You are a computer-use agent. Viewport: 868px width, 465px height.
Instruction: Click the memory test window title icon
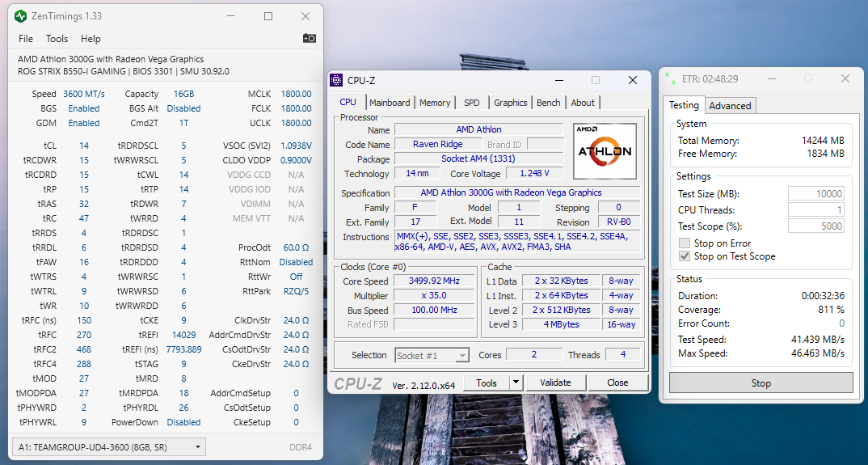pos(670,78)
